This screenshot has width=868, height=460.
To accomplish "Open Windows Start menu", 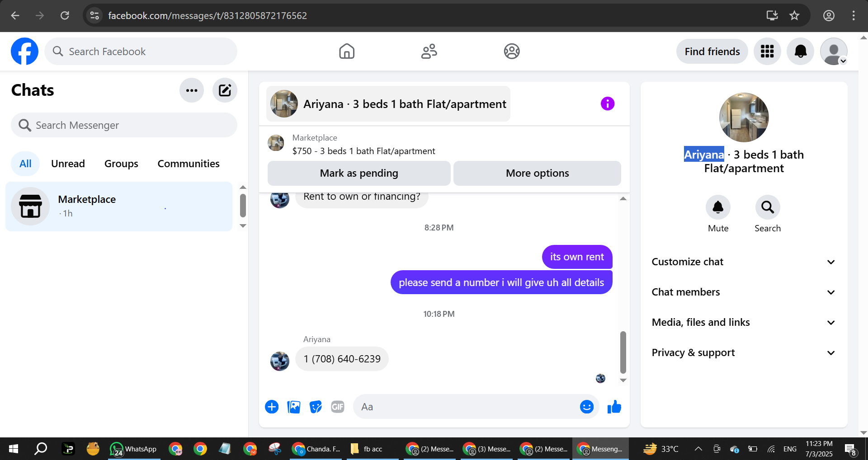I will pos(14,449).
